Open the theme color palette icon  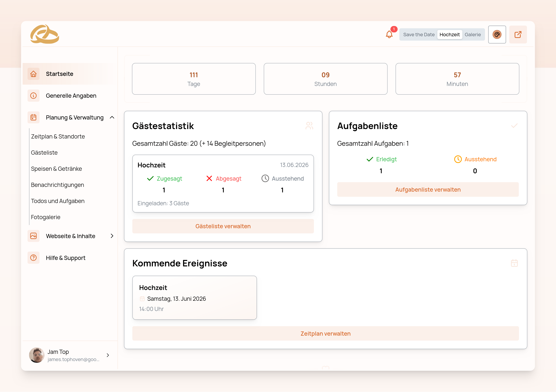pos(497,34)
